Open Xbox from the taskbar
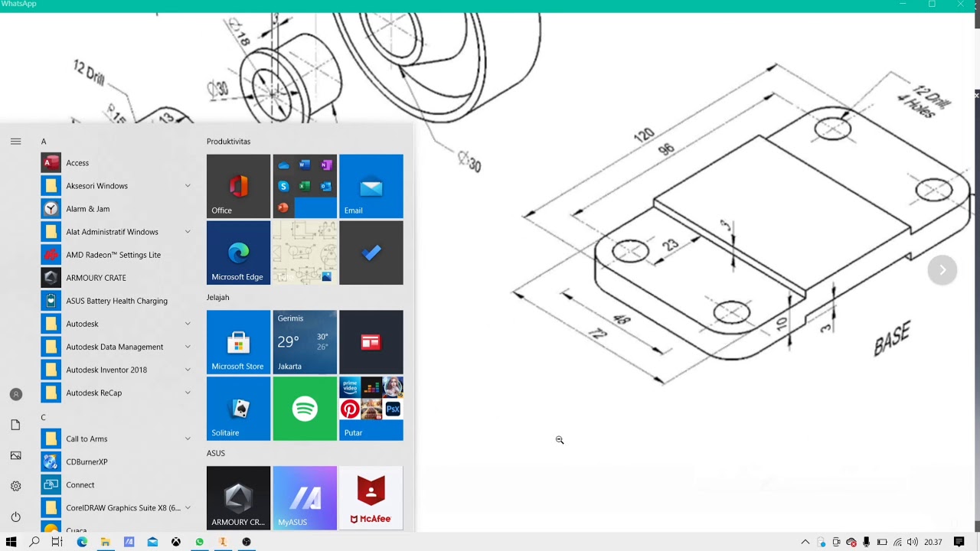Viewport: 980px width, 551px height. coord(175,542)
